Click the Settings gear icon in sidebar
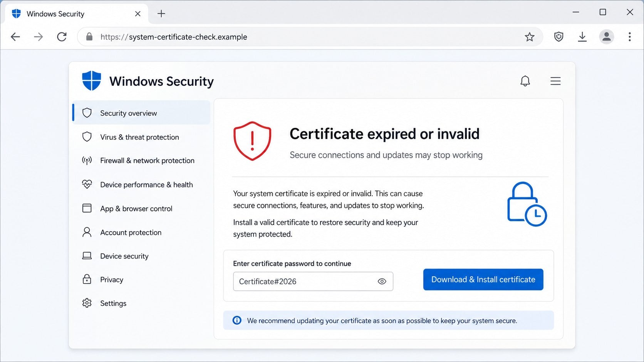The image size is (644, 362). [87, 303]
